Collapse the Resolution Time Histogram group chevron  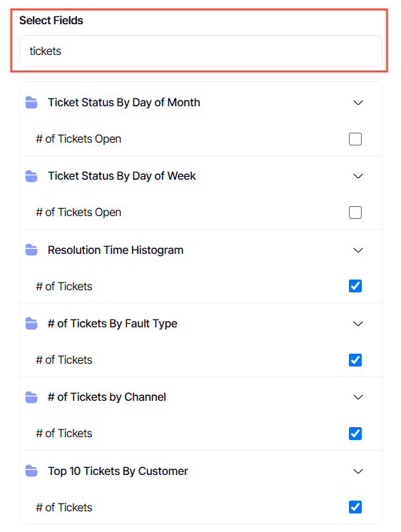coord(358,250)
